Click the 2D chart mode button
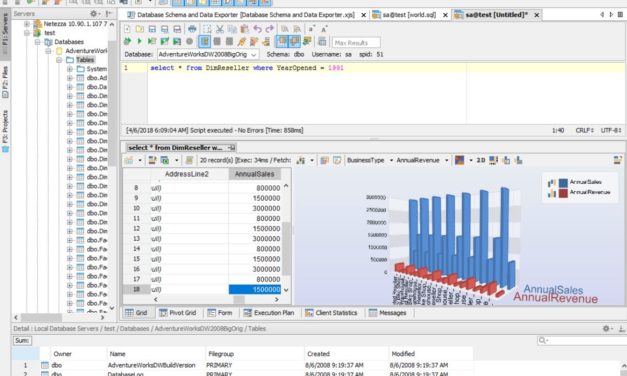The width and height of the screenshot is (627, 376). pos(481,160)
